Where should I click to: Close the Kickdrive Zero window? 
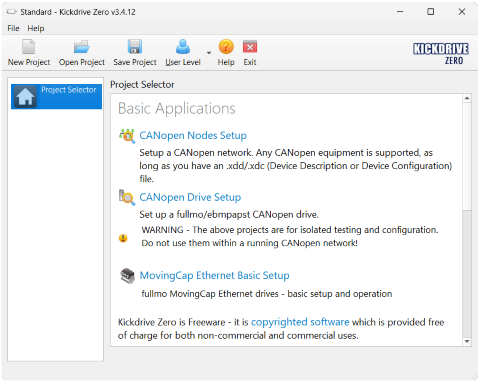[462, 12]
